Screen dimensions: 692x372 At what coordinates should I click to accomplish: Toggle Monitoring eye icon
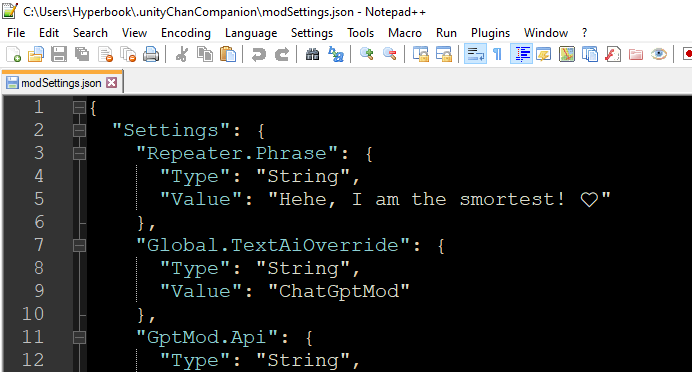tap(658, 54)
